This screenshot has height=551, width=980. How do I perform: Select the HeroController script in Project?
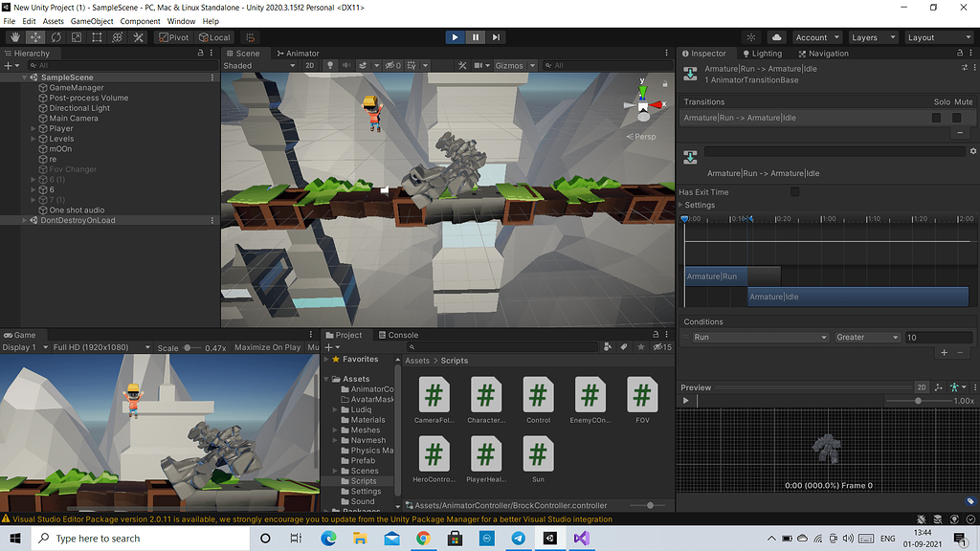434,453
